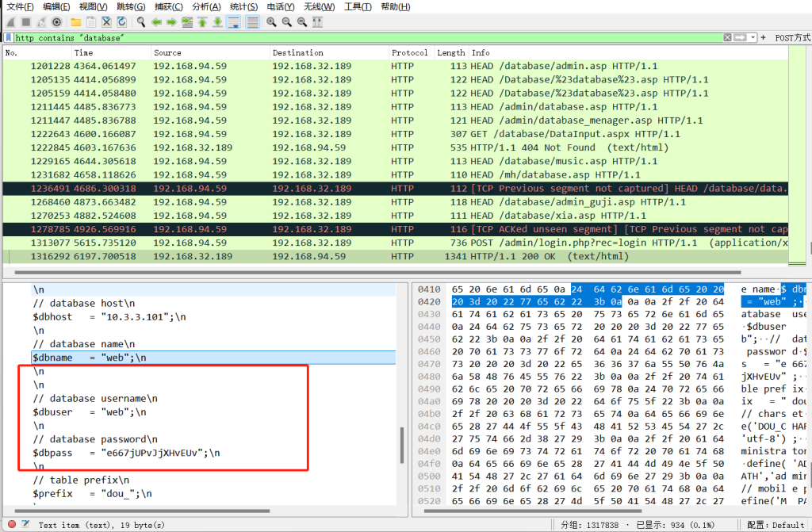Sort by the Time column header

click(111, 52)
